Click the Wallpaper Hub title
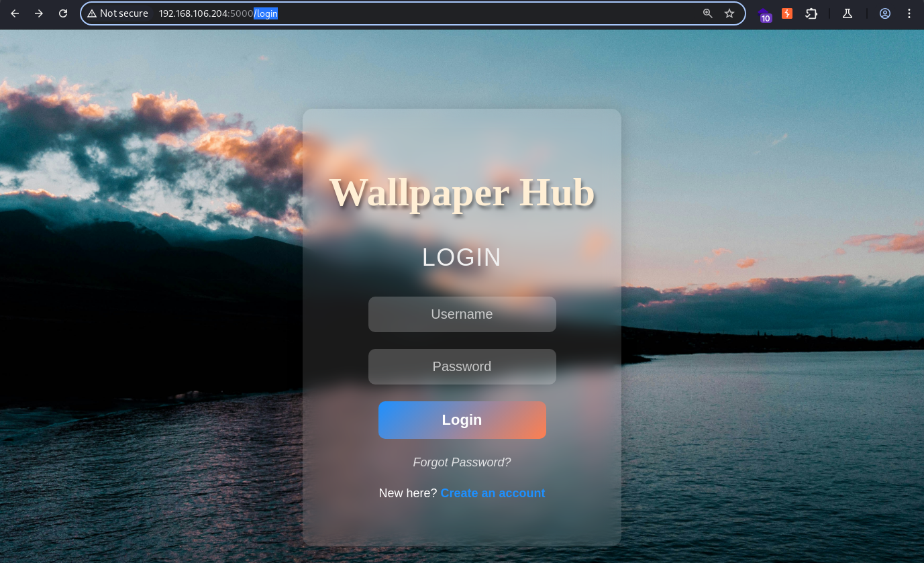 tap(462, 193)
